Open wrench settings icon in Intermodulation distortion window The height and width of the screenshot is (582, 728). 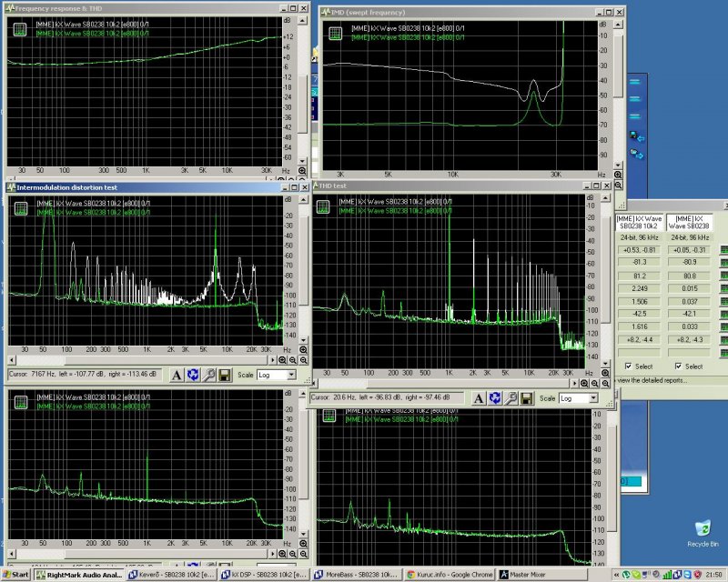(x=208, y=375)
